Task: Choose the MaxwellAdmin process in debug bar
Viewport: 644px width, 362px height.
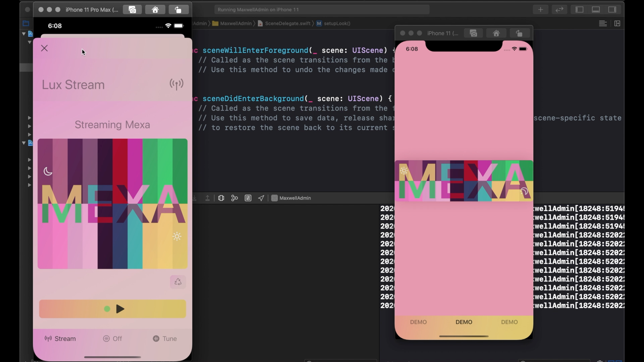Action: coord(291,198)
